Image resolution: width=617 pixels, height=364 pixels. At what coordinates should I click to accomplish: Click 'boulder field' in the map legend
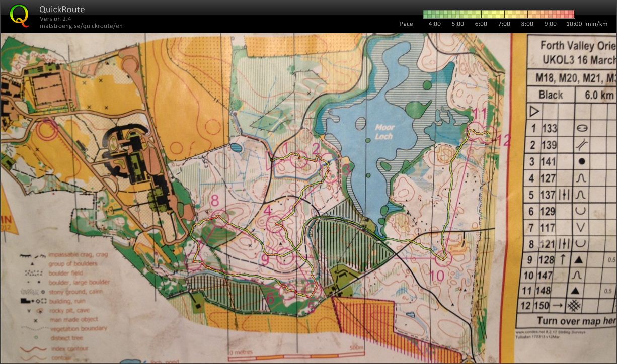[65, 273]
